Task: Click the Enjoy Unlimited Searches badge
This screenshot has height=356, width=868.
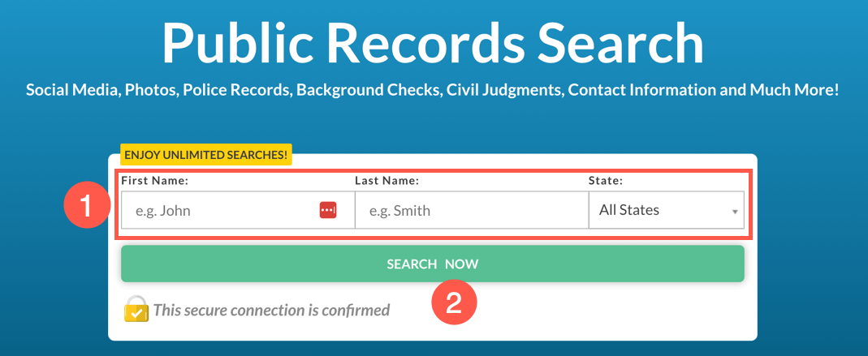Action: (206, 156)
